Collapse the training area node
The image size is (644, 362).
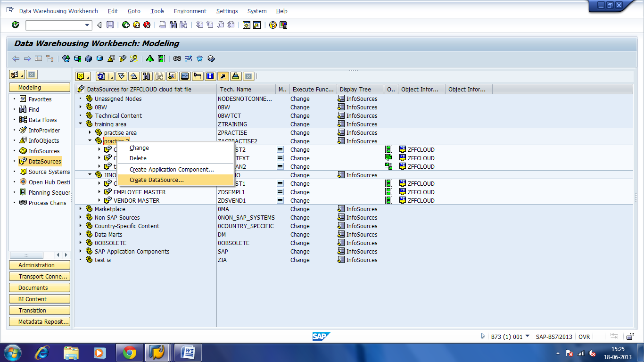tap(80, 124)
